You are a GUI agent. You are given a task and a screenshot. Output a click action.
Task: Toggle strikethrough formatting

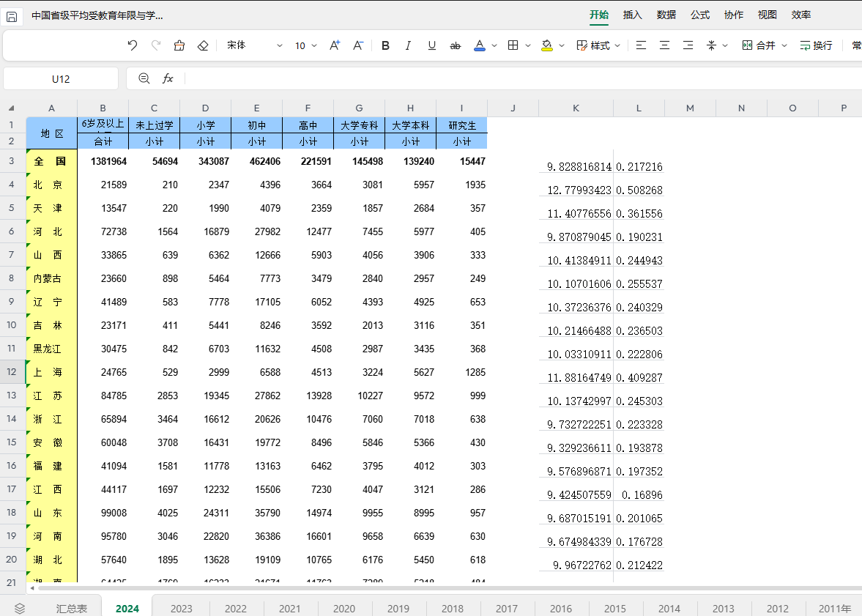(x=456, y=45)
